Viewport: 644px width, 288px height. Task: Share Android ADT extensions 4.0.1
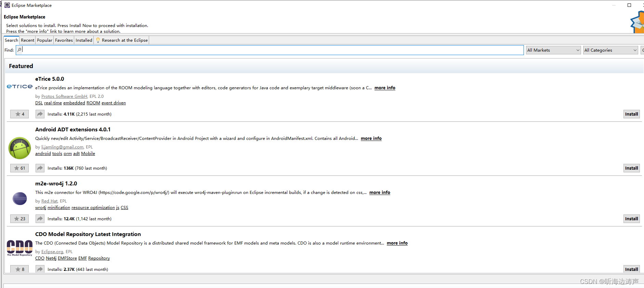[x=40, y=168]
